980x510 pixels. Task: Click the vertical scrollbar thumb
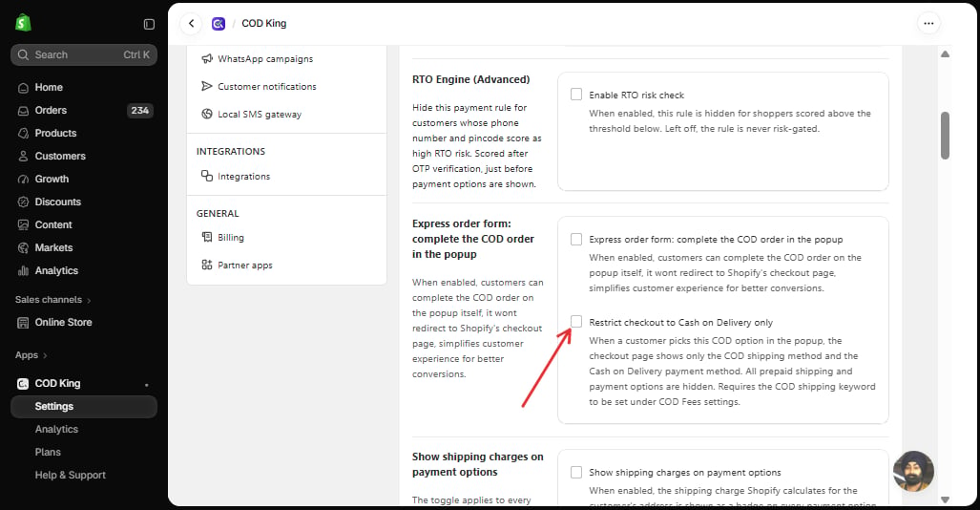(945, 136)
